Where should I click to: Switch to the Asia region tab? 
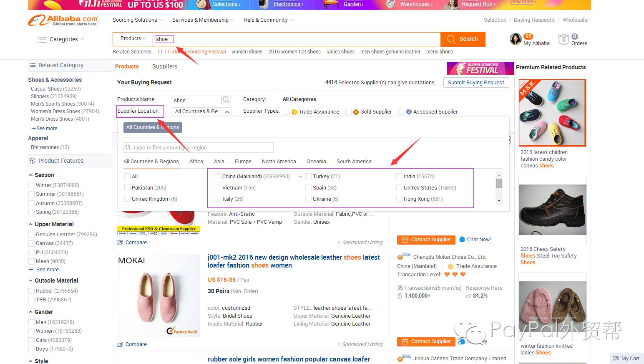[x=219, y=162]
